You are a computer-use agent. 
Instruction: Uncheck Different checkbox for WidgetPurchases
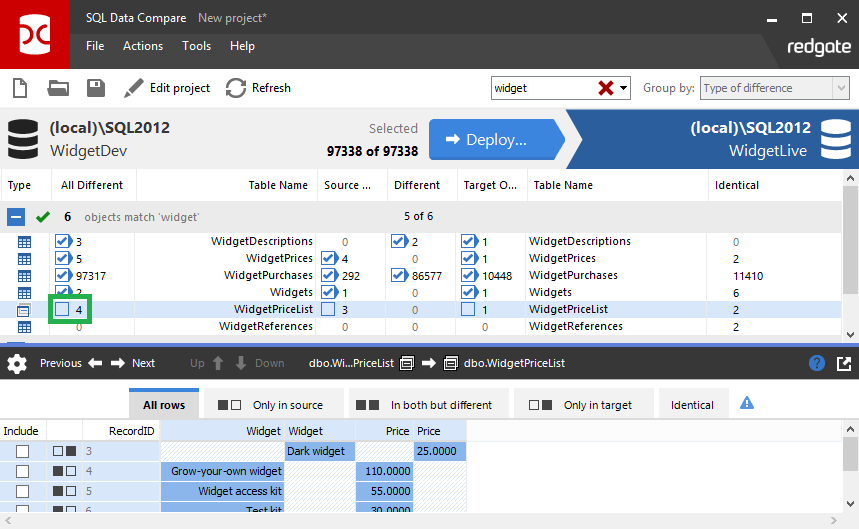(399, 275)
